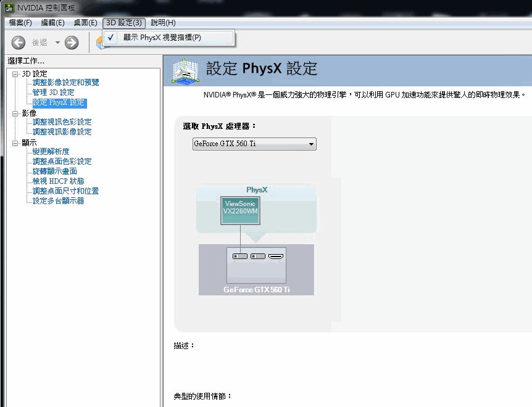Toggle 顯示 PhysX 視覺指標(P) menu option
The width and height of the screenshot is (532, 407).
point(168,38)
